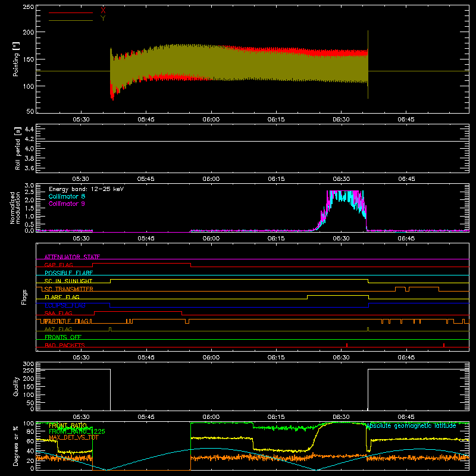Click the 06:45 tick under the Flags plot
The width and height of the screenshot is (476, 476).
point(406,358)
